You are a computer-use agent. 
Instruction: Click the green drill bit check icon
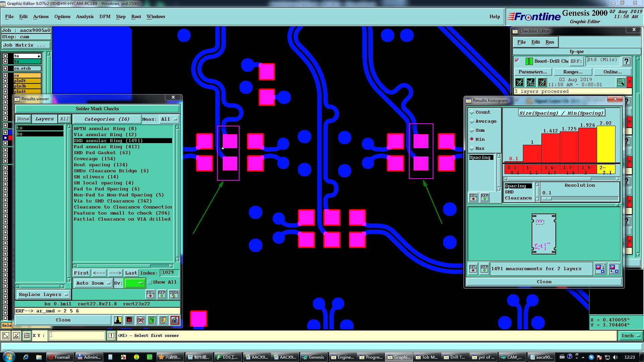(529, 61)
